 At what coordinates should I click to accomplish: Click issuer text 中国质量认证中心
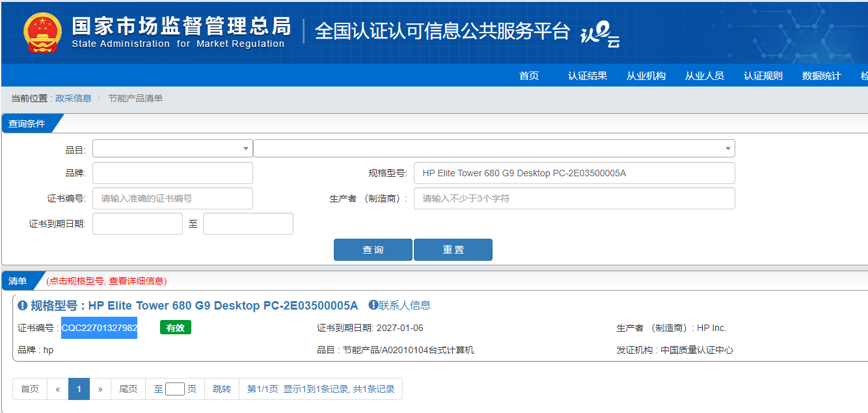(x=697, y=350)
